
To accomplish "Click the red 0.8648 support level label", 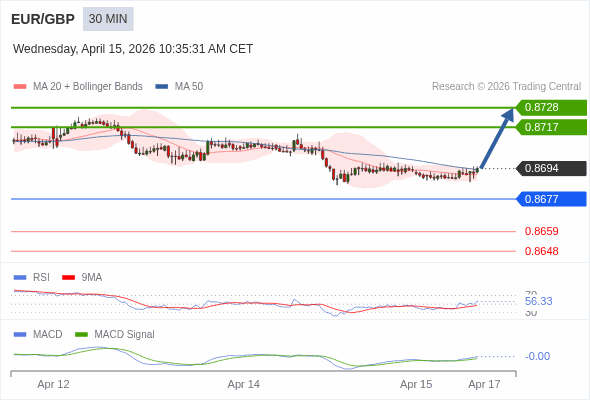I will click(541, 251).
